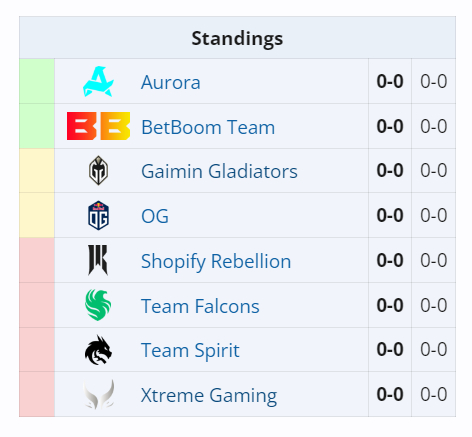The width and height of the screenshot is (472, 437).
Task: Click the Team Spirit link
Action: (190, 351)
